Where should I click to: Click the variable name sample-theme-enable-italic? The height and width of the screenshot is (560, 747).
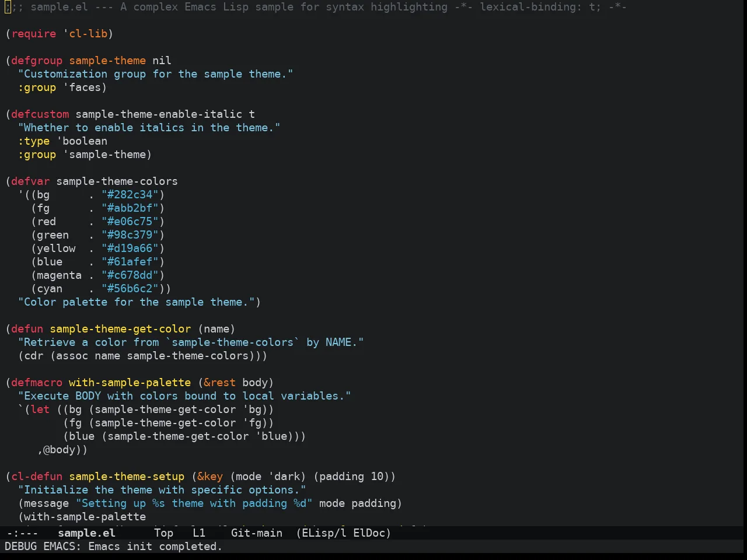(159, 114)
